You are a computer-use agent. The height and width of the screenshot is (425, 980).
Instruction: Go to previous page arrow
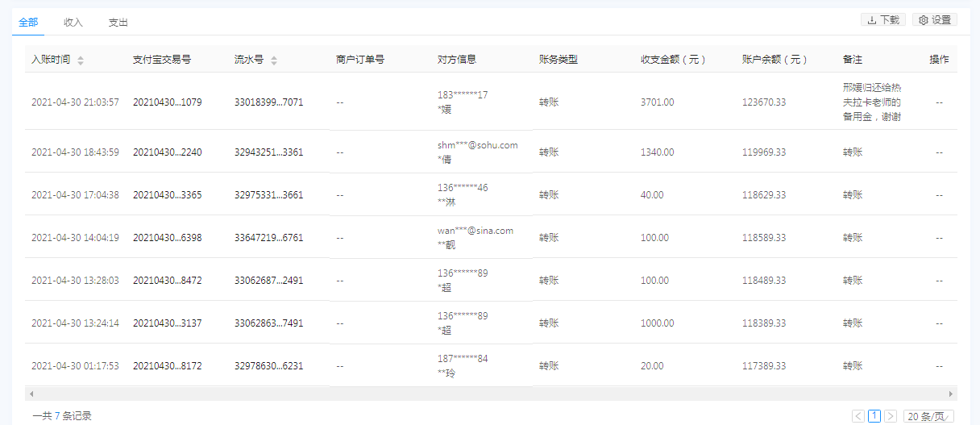tap(858, 416)
